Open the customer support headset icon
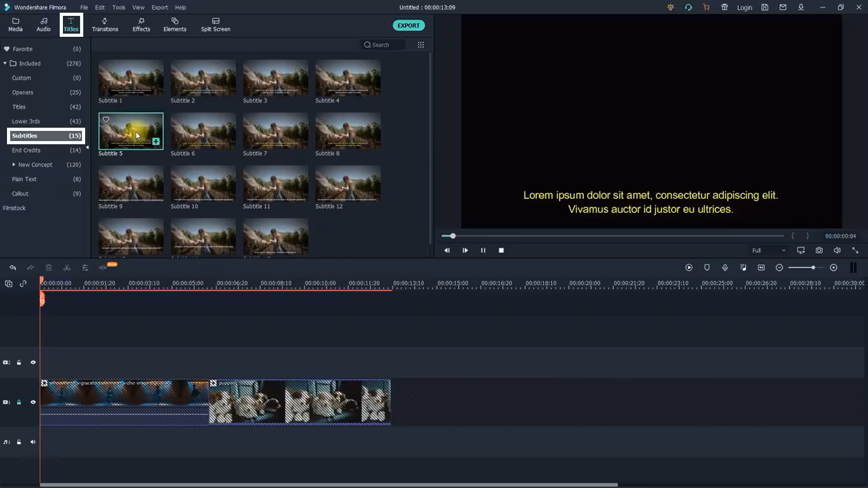Image resolution: width=868 pixels, height=488 pixels. point(688,8)
